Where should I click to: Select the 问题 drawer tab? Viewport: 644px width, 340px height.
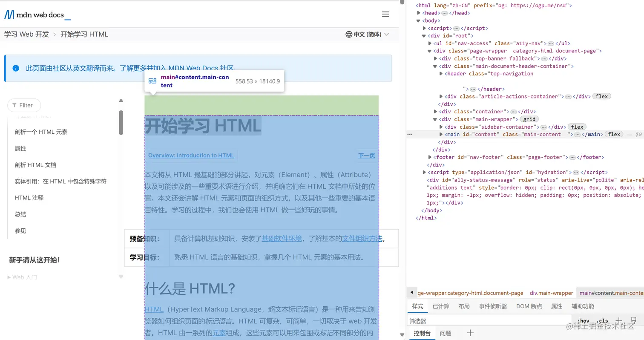446,334
